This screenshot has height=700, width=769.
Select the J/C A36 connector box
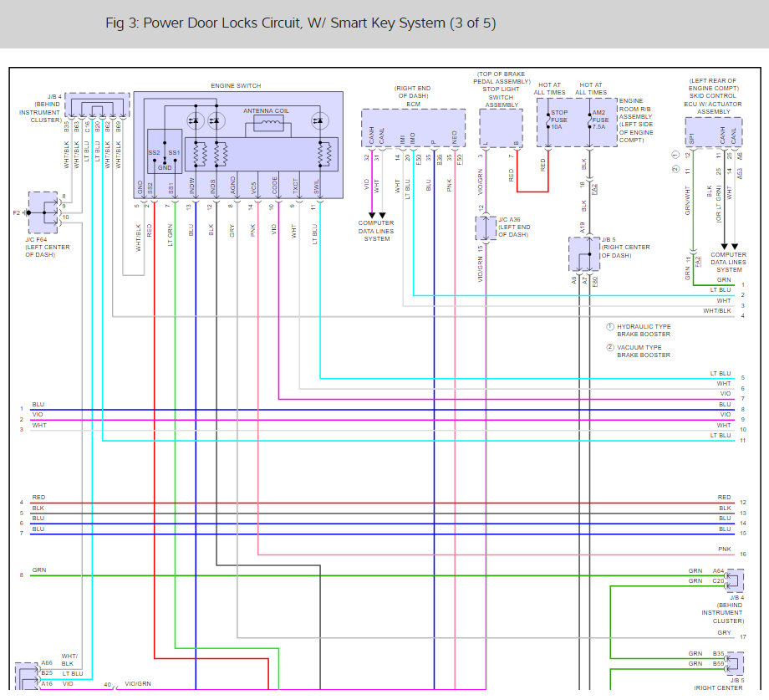point(486,227)
